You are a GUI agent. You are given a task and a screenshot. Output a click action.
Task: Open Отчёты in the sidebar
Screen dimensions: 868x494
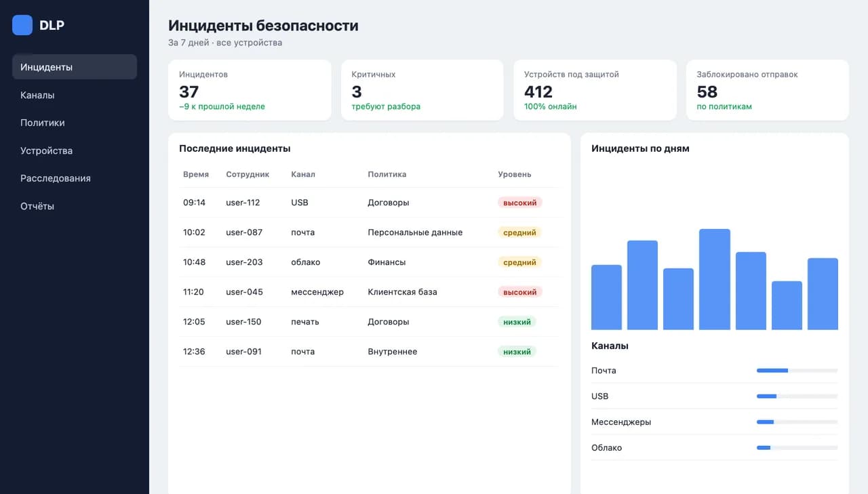click(75, 206)
